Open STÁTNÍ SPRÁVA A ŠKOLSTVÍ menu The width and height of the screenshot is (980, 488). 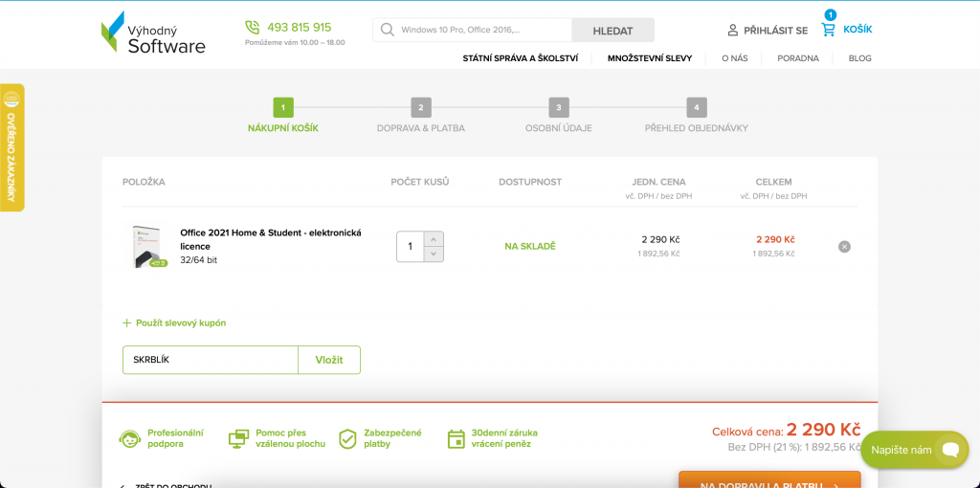coord(520,58)
